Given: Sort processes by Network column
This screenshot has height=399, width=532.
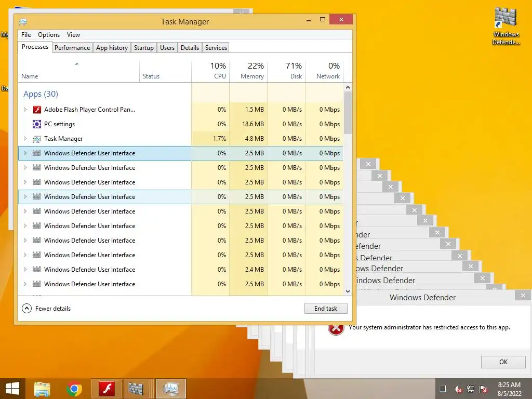Looking at the screenshot, I should click(324, 71).
